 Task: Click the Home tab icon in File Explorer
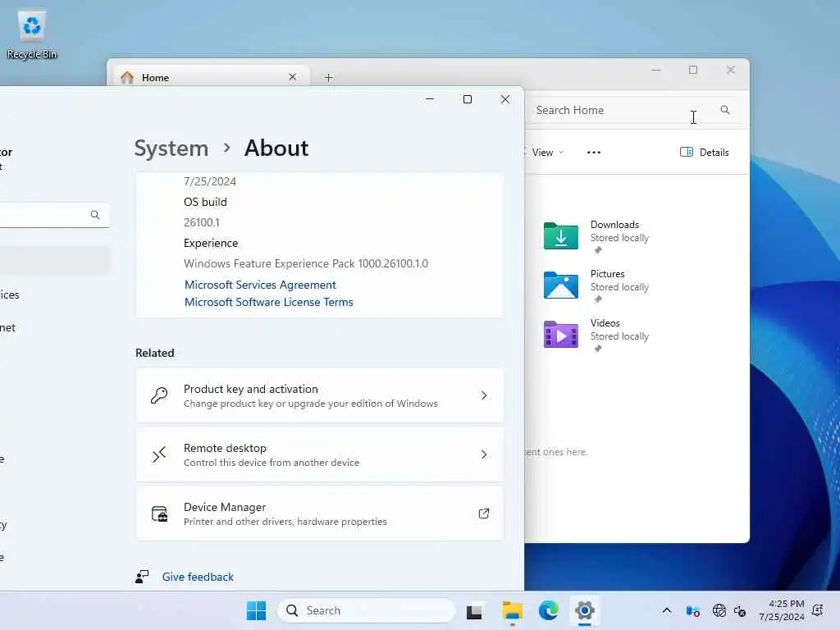[127, 78]
